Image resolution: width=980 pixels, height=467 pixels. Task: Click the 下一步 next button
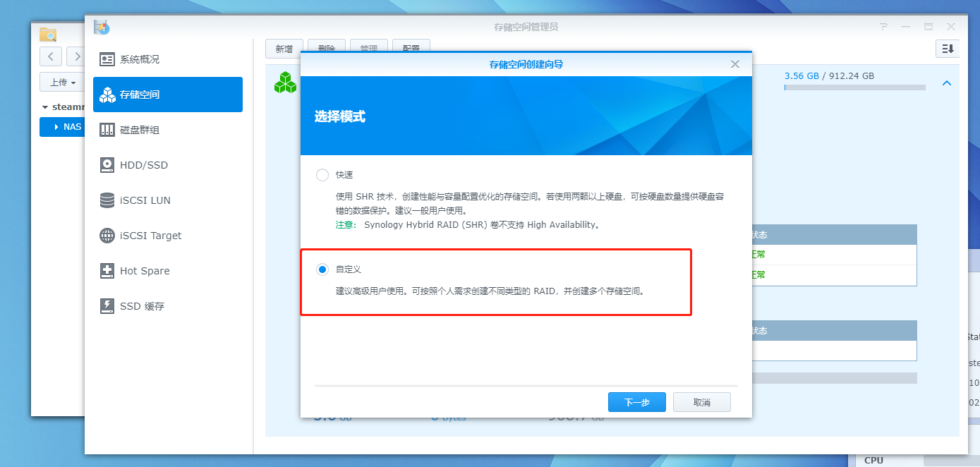click(x=636, y=402)
